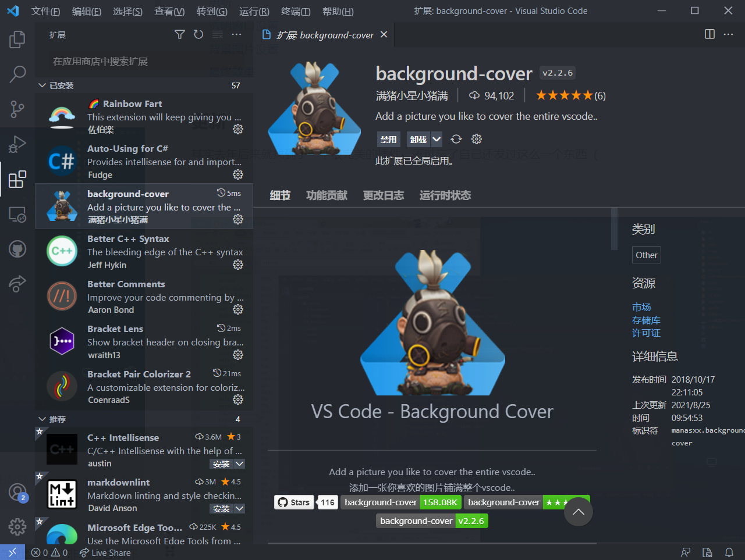This screenshot has height=560, width=745.
Task: Open the 存储库 repository link
Action: [x=646, y=320]
